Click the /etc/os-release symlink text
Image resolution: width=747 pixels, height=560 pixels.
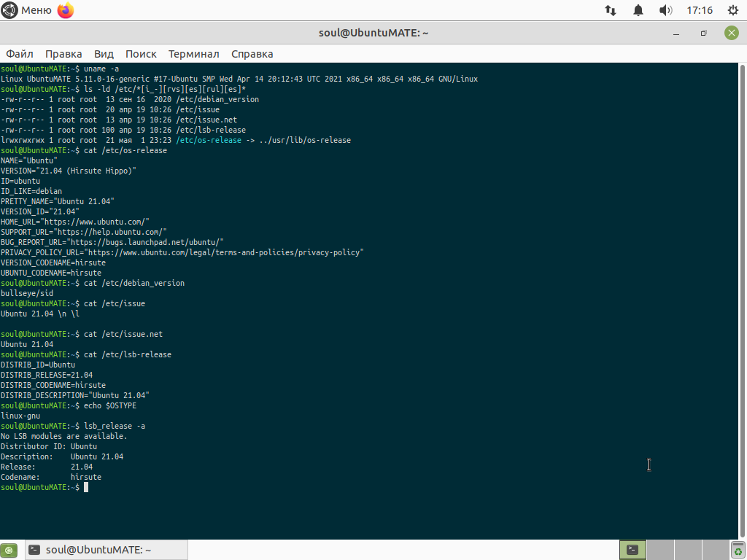tap(208, 140)
